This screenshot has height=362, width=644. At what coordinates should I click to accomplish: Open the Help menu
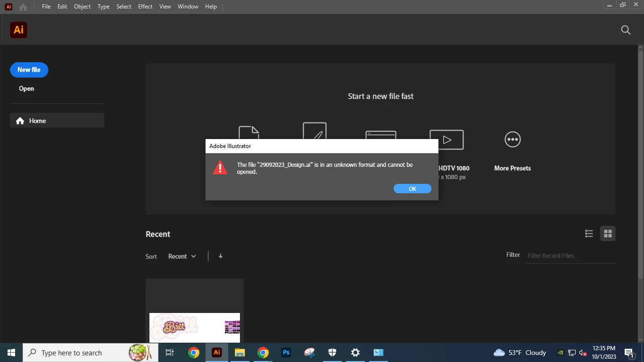pos(211,7)
